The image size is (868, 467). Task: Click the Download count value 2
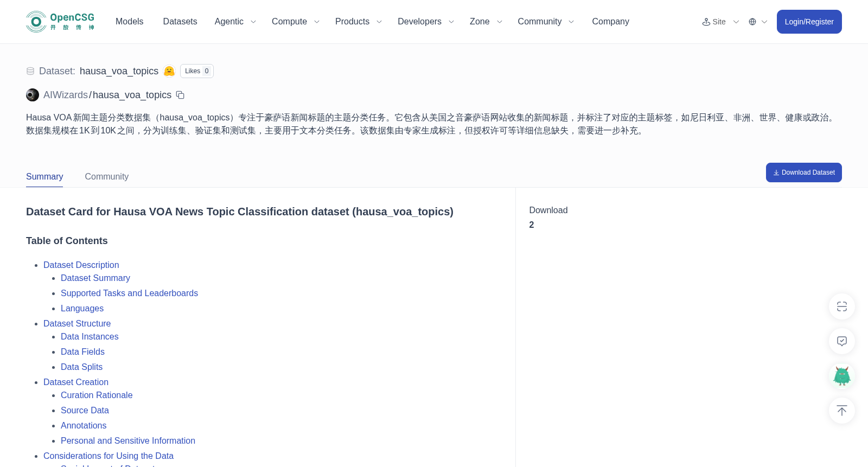[x=532, y=225]
